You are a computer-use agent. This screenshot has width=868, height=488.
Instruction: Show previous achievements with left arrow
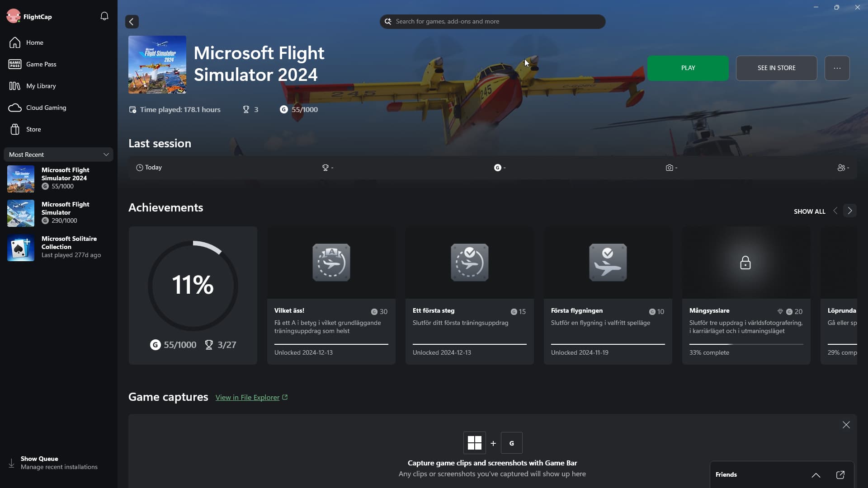835,211
